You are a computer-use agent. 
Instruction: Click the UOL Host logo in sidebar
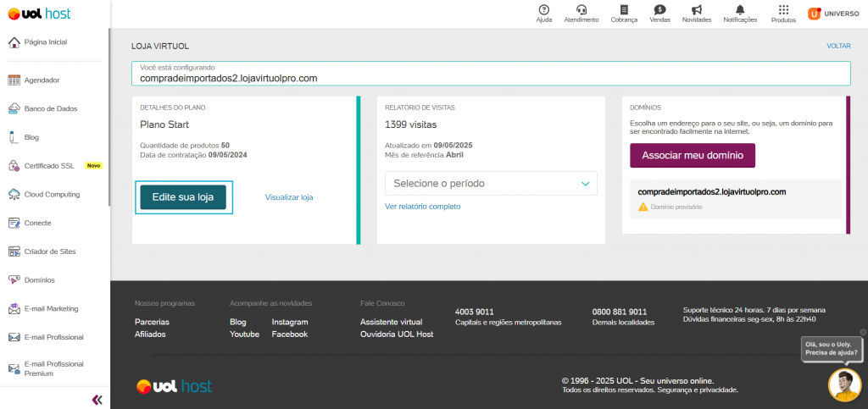tap(39, 14)
